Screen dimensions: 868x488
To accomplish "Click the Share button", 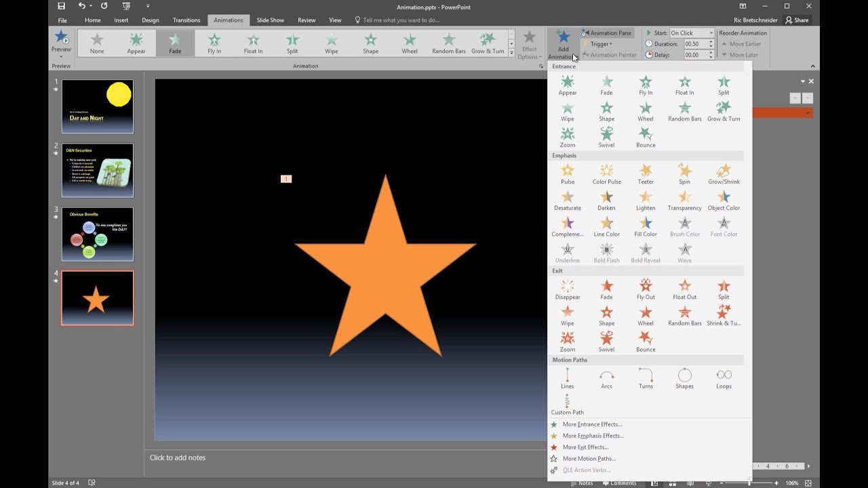I will (x=797, y=20).
